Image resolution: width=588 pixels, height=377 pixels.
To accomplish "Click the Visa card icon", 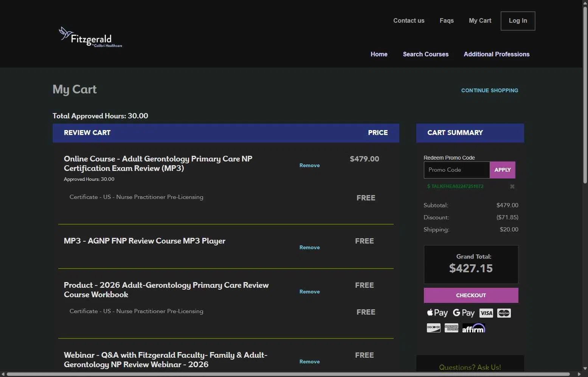I will point(486,313).
